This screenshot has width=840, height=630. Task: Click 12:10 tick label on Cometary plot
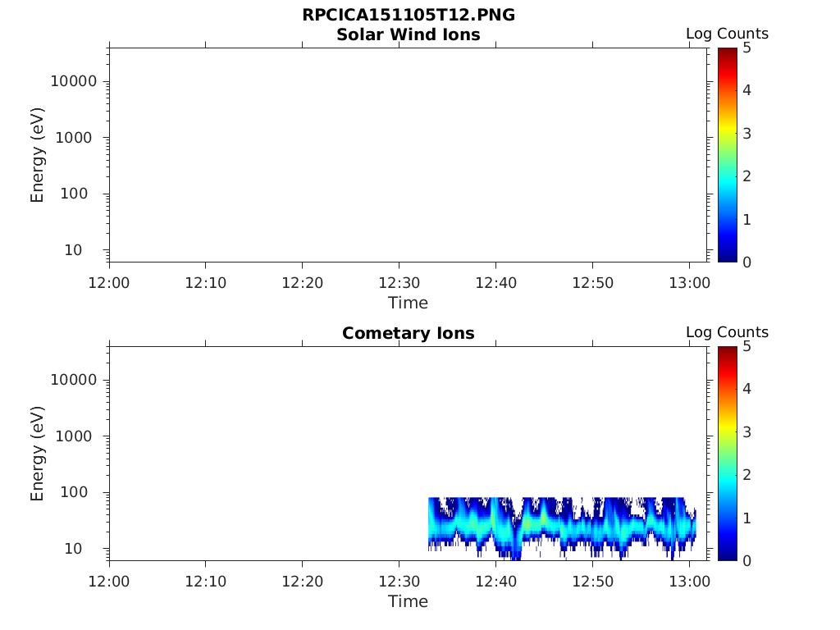tap(206, 582)
